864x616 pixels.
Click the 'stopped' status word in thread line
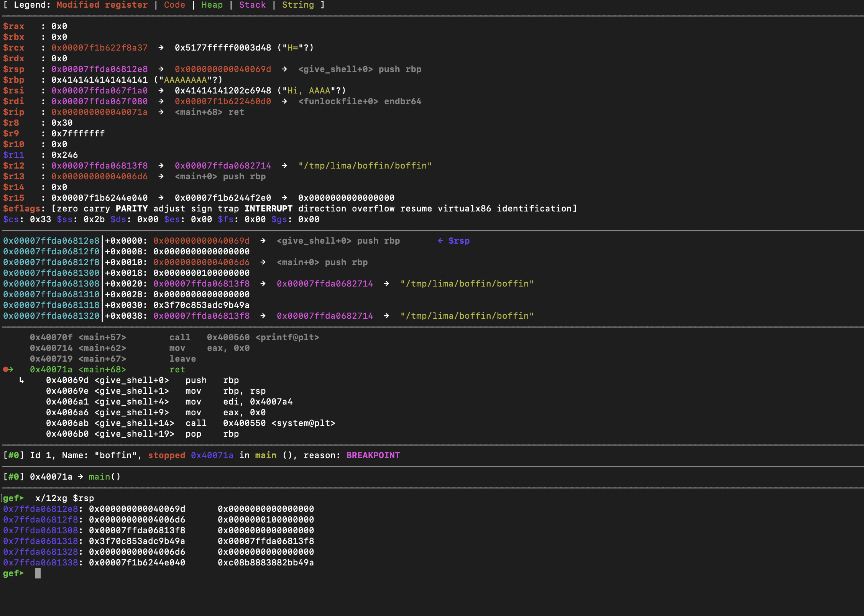pyautogui.click(x=167, y=455)
